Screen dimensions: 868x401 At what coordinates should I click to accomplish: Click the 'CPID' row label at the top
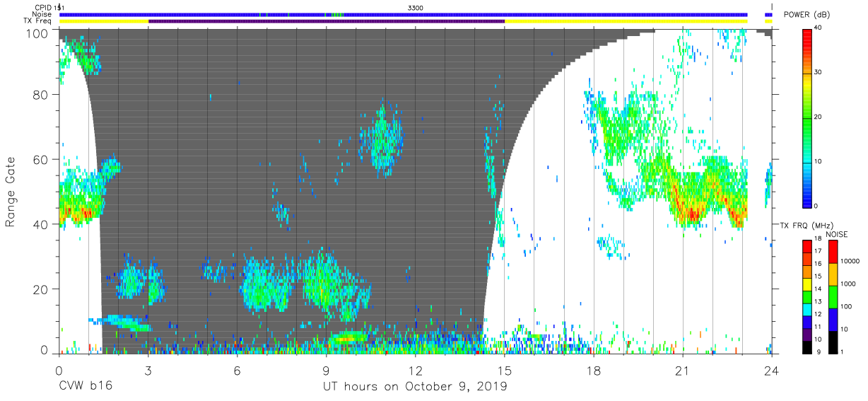[x=42, y=7]
